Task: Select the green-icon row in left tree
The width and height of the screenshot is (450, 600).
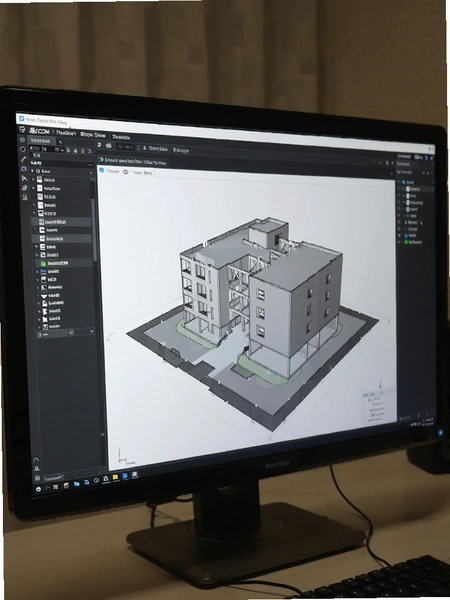Action: tap(64, 263)
